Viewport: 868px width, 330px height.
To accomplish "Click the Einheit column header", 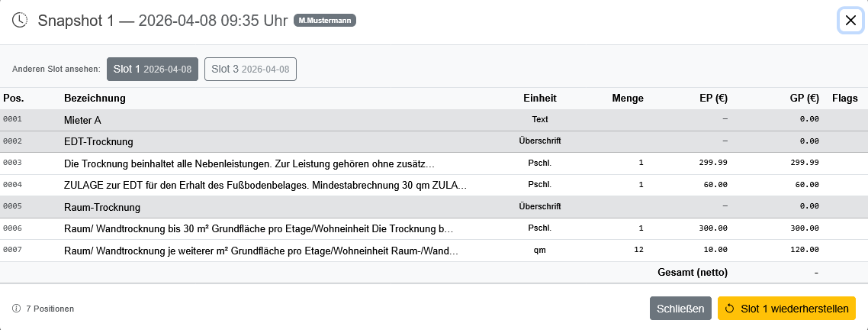I will click(540, 99).
